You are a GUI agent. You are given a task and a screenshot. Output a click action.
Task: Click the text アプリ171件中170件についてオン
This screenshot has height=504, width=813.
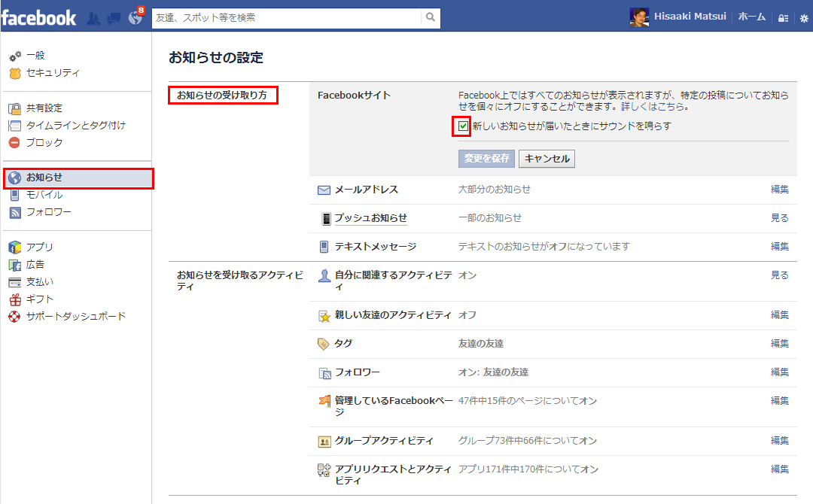click(x=528, y=469)
